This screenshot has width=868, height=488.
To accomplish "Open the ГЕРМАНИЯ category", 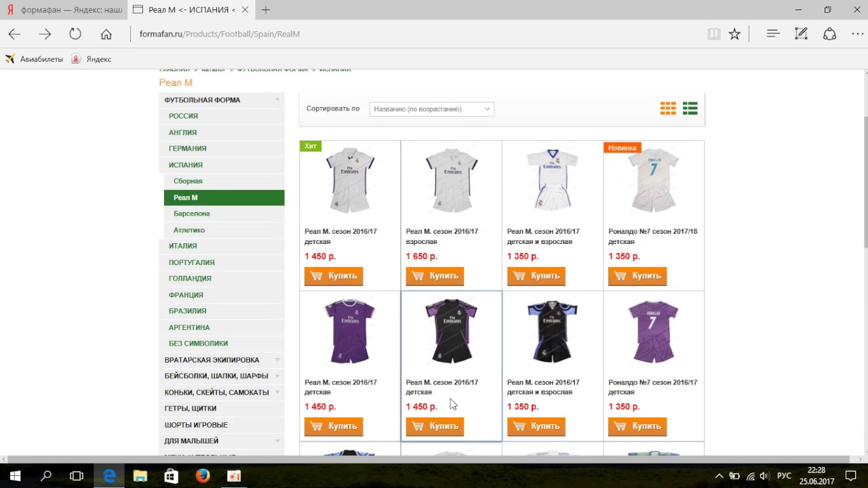I will click(187, 148).
